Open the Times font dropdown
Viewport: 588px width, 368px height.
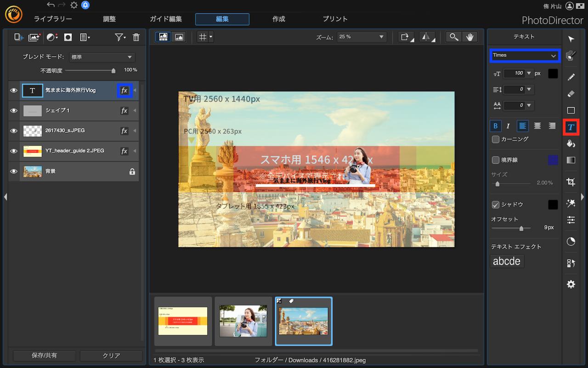coord(525,56)
